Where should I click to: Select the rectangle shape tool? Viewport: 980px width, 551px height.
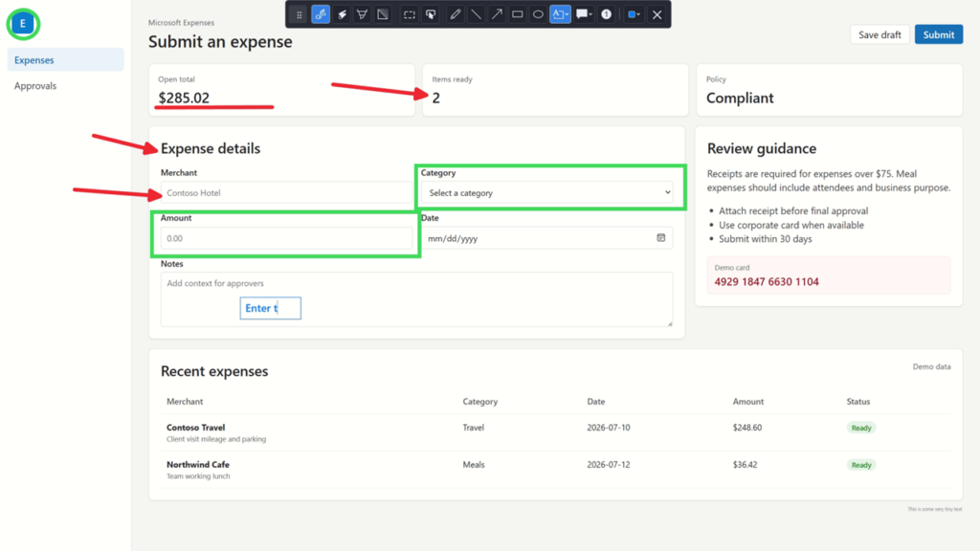[x=518, y=14]
